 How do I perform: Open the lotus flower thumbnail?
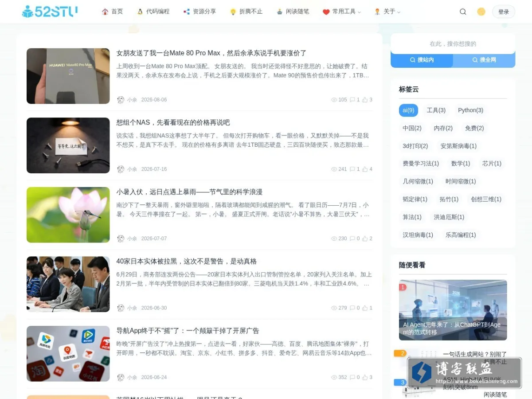[x=68, y=215]
